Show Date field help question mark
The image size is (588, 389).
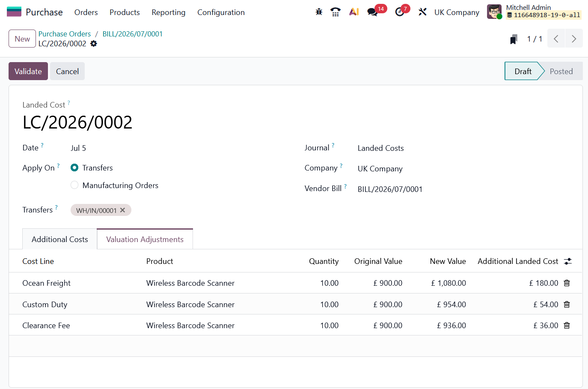pyautogui.click(x=42, y=145)
